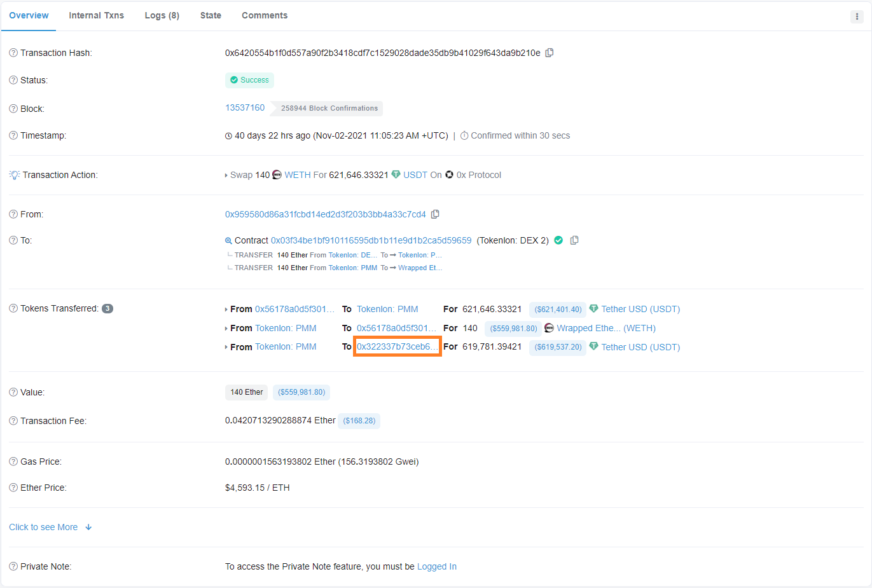Click the Logged In link

click(437, 566)
